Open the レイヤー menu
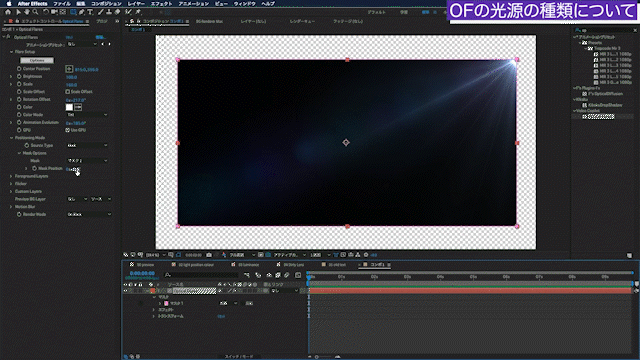Screen dimensions: 640x360 136,4
